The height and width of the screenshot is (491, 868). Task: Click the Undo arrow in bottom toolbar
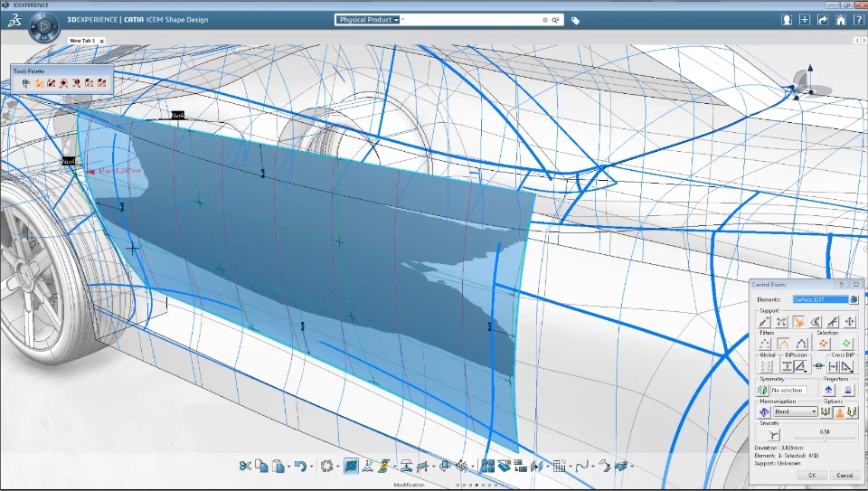299,466
